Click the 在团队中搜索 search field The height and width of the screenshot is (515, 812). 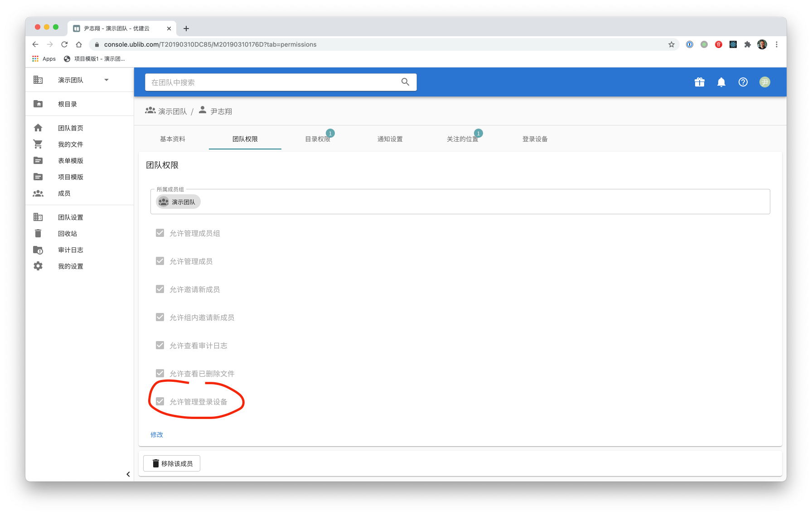point(272,82)
